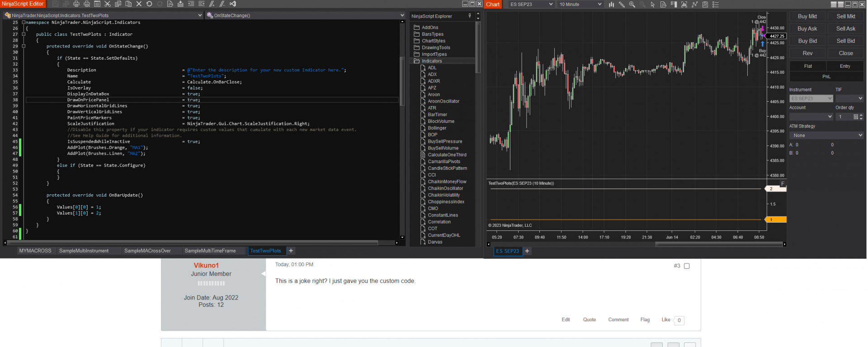
Task: Click the Buy Mkt button
Action: (807, 16)
